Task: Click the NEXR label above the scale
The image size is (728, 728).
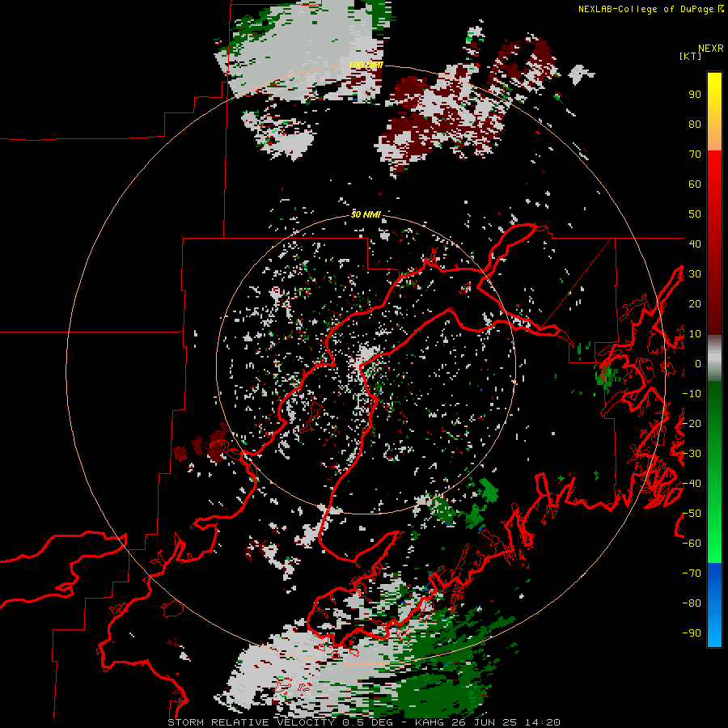Action: [710, 49]
